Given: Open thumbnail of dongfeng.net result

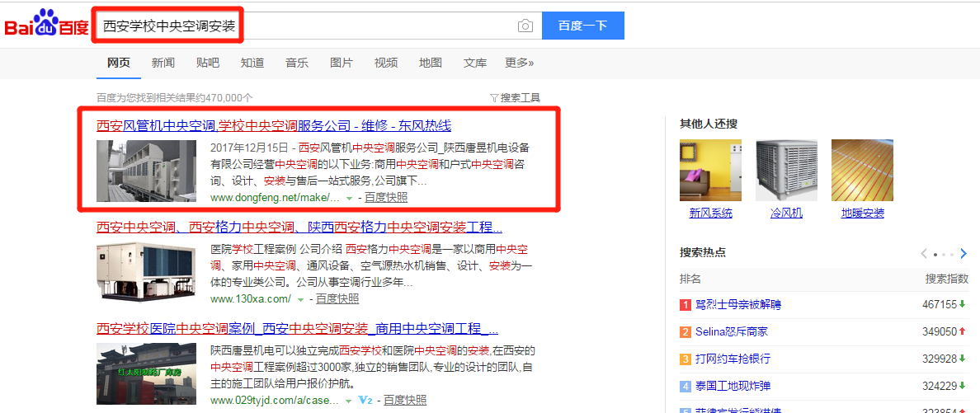Looking at the screenshot, I should point(147,171).
